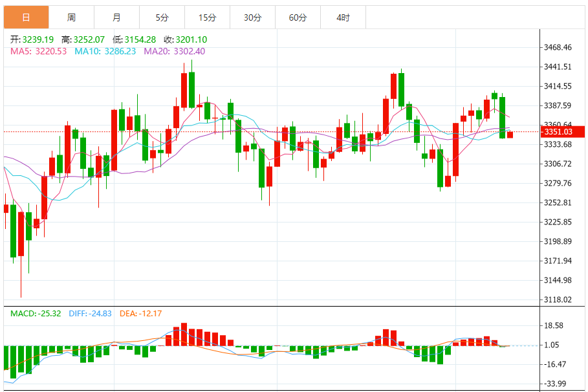
Task: Click the 3279.76 price axis label
Action: pyautogui.click(x=558, y=184)
